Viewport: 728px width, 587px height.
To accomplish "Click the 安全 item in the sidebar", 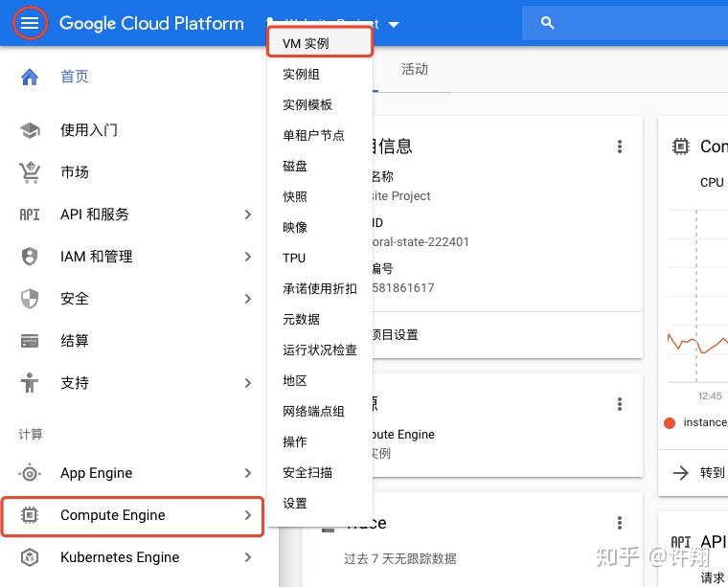I will pyautogui.click(x=75, y=299).
